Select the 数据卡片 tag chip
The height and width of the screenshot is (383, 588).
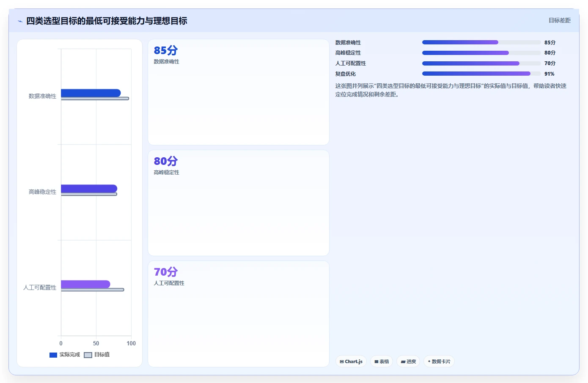pyautogui.click(x=439, y=361)
